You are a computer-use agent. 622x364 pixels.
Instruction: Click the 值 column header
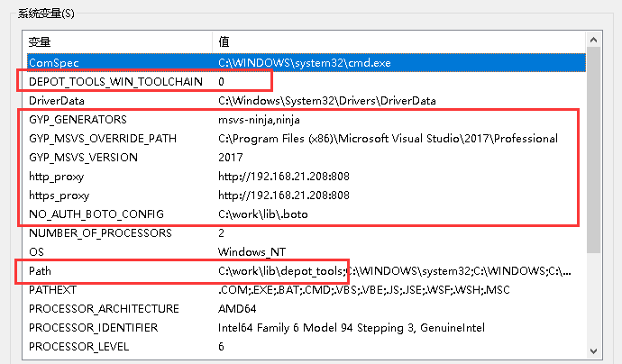pos(399,41)
